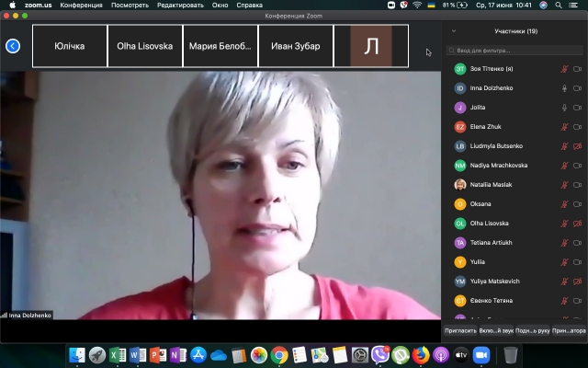Click the Прин...атора button

click(569, 331)
